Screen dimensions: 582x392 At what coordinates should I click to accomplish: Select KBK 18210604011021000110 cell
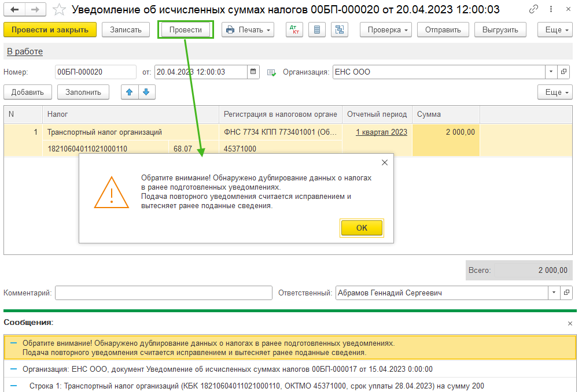coord(105,149)
